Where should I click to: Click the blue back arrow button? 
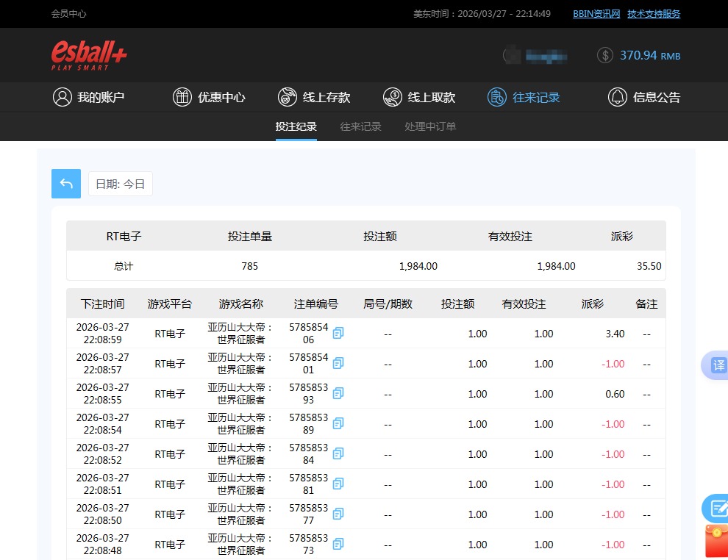point(65,184)
